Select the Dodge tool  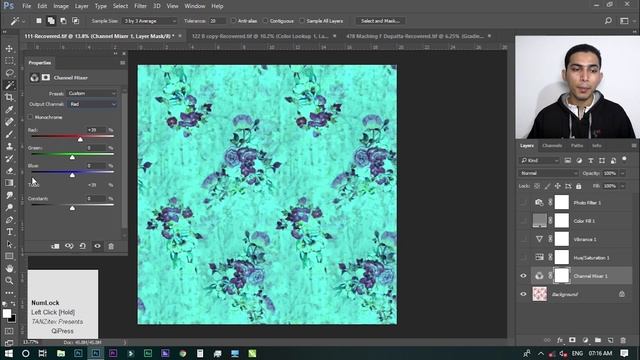tap(9, 207)
